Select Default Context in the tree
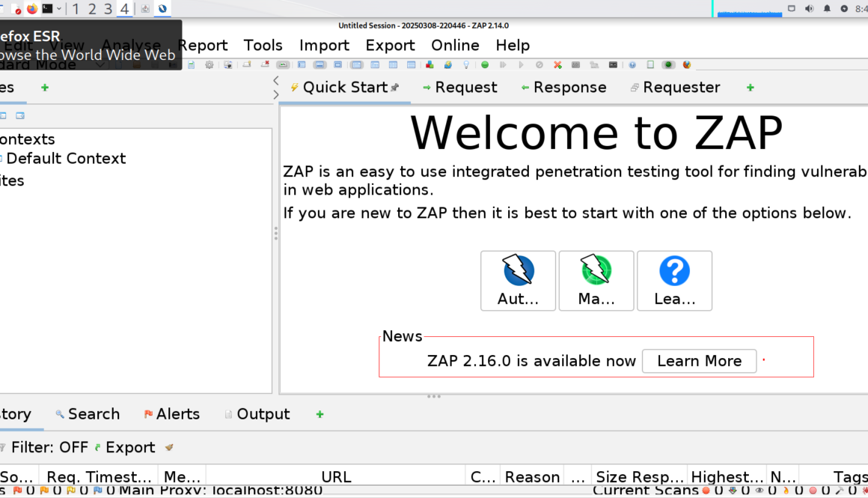The height and width of the screenshot is (498, 868). coord(66,159)
